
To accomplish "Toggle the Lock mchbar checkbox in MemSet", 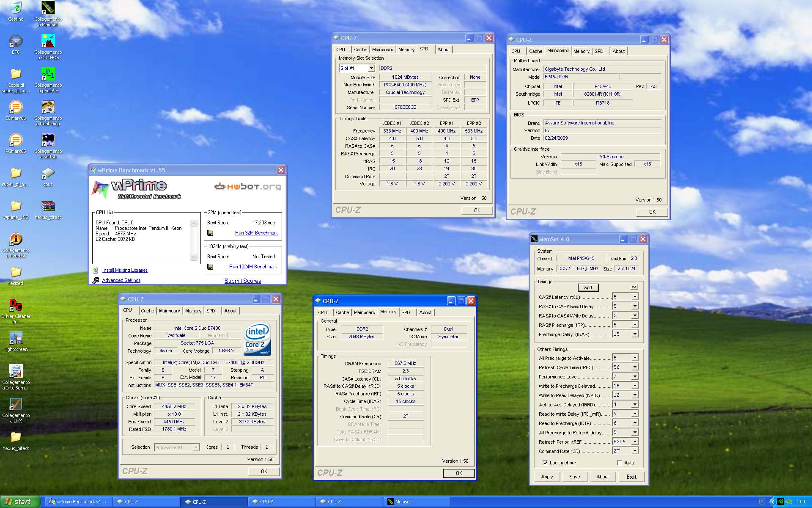I will pyautogui.click(x=545, y=463).
